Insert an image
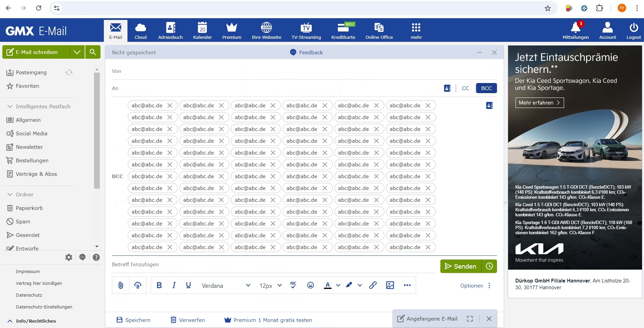The width and height of the screenshot is (644, 328). (390, 285)
